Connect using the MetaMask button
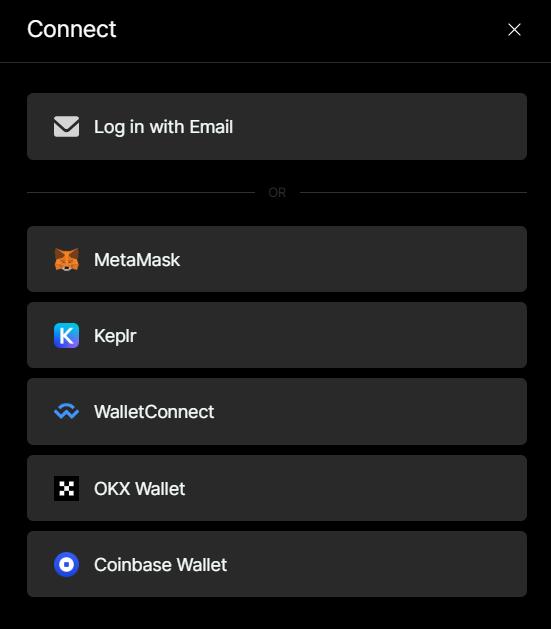Image resolution: width=551 pixels, height=629 pixels. [277, 259]
